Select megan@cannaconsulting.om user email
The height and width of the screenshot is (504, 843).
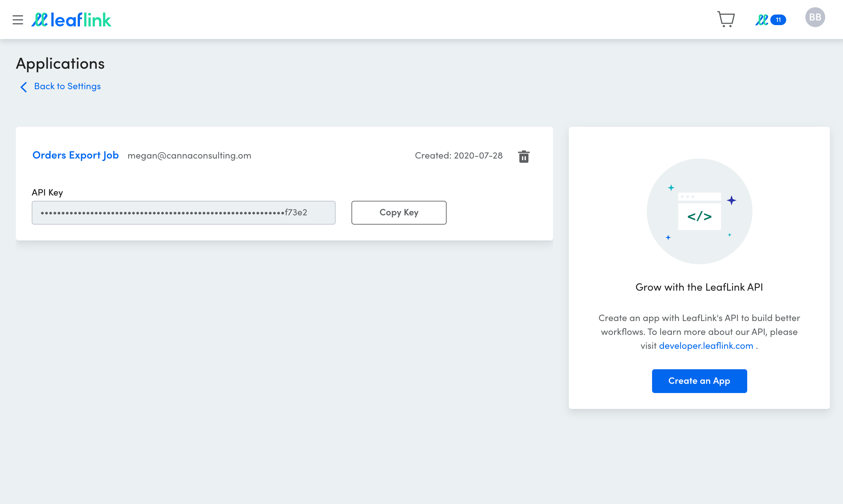coord(189,156)
